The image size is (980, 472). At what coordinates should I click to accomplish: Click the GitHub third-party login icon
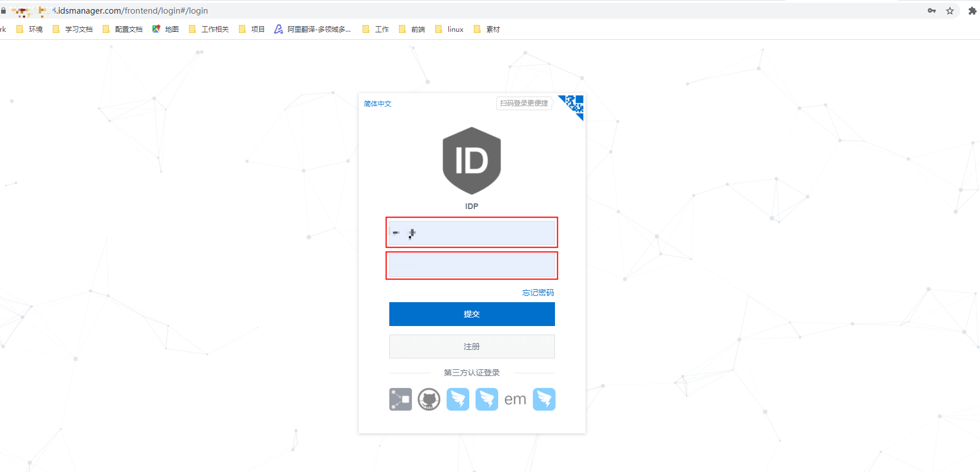[429, 399]
